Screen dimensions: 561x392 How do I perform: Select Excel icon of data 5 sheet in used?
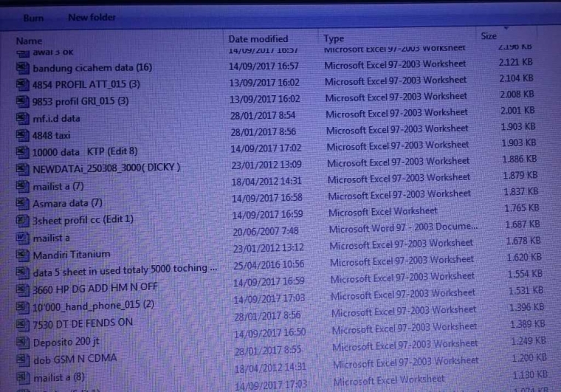(23, 272)
